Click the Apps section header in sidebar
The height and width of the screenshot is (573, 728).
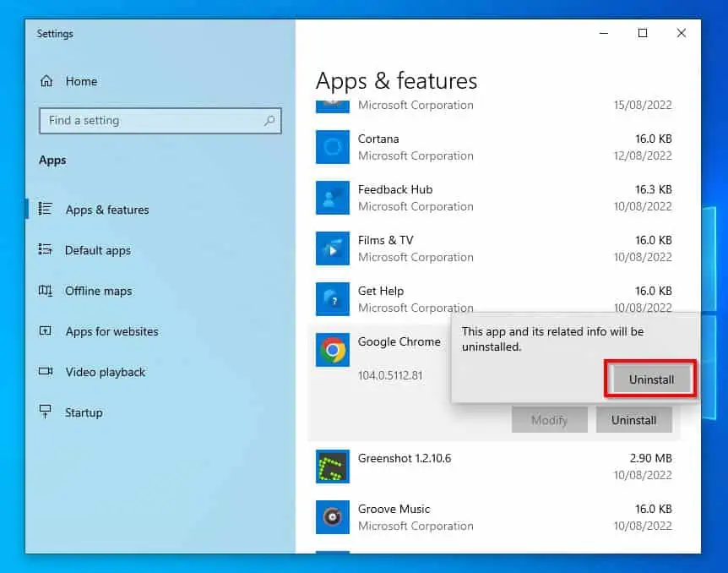pyautogui.click(x=52, y=161)
